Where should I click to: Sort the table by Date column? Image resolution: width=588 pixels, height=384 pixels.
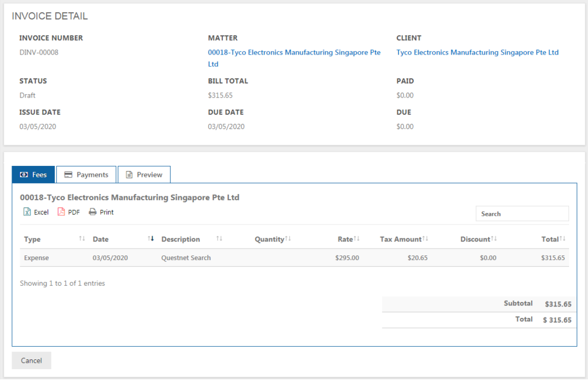point(123,239)
